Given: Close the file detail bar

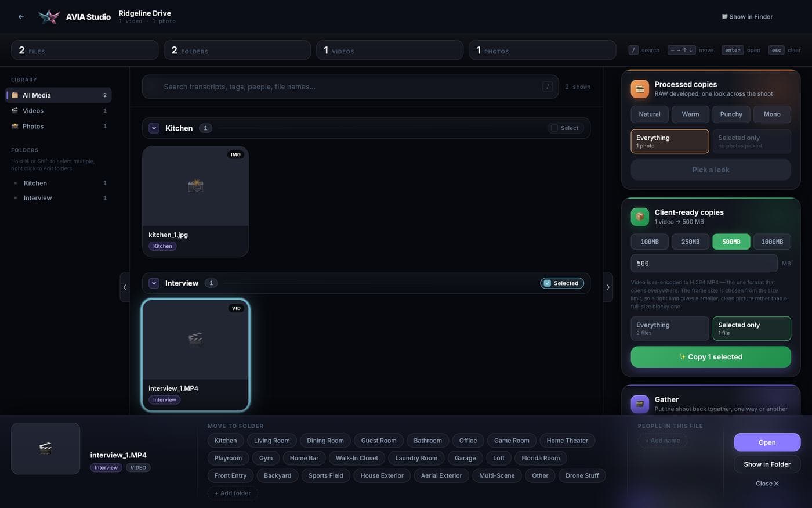Looking at the screenshot, I should (x=767, y=484).
